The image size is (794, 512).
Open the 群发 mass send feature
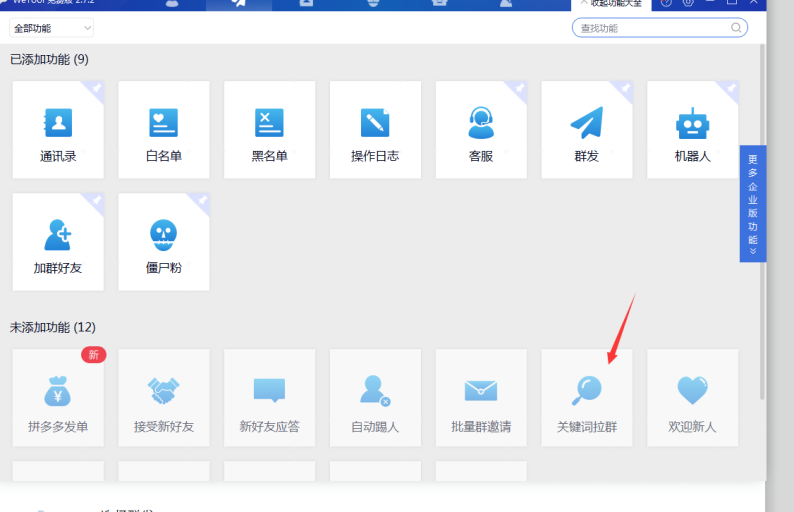pos(587,130)
